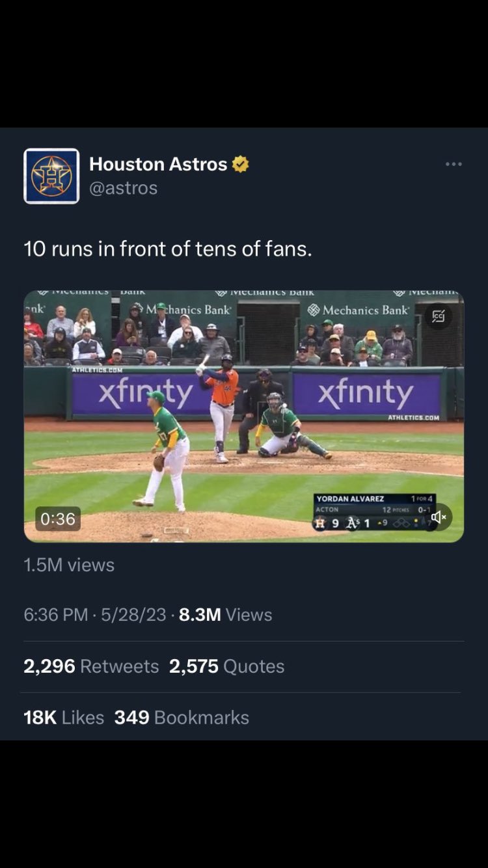Image resolution: width=488 pixels, height=868 pixels.
Task: Tap the 0:36 video duration badge
Action: tap(58, 519)
